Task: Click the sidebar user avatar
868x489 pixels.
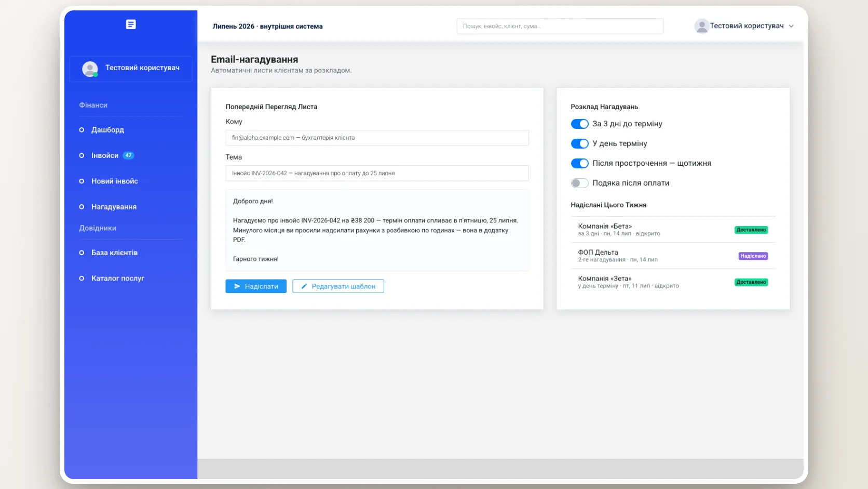Action: pyautogui.click(x=90, y=69)
